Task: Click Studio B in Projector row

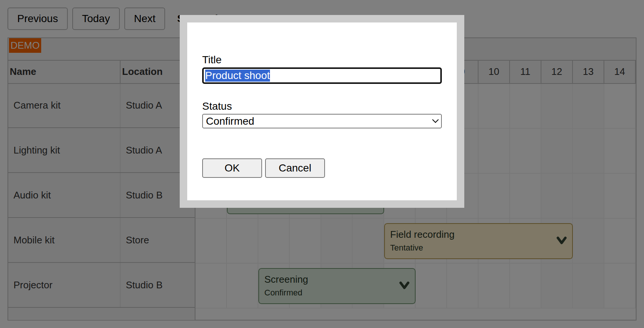Action: (x=158, y=285)
